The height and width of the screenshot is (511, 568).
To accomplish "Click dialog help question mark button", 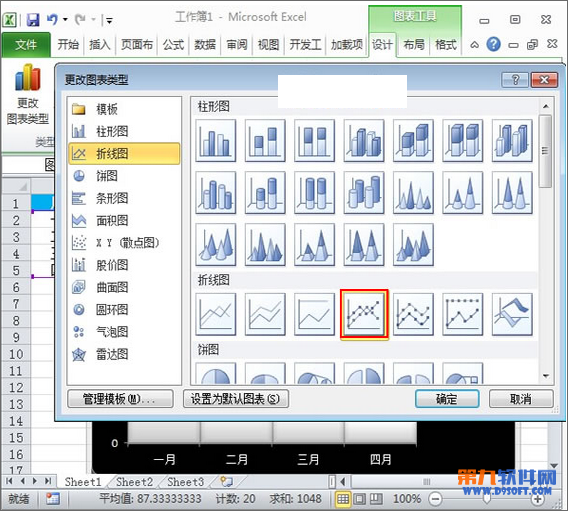I will click(515, 80).
